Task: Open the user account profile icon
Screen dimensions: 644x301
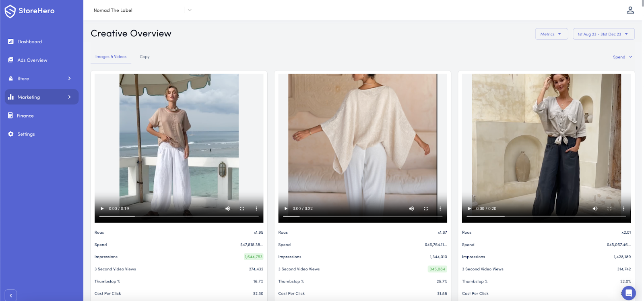Action: pyautogui.click(x=630, y=10)
